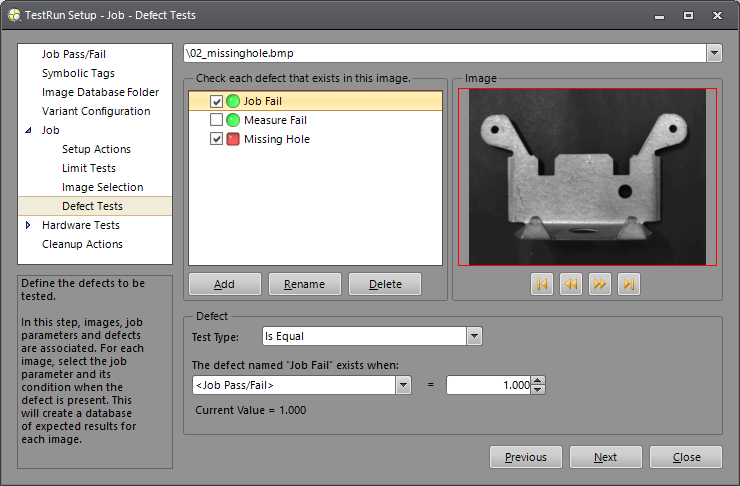The image size is (740, 486).
Task: Select Limit Tests in the tree
Action: 89,168
